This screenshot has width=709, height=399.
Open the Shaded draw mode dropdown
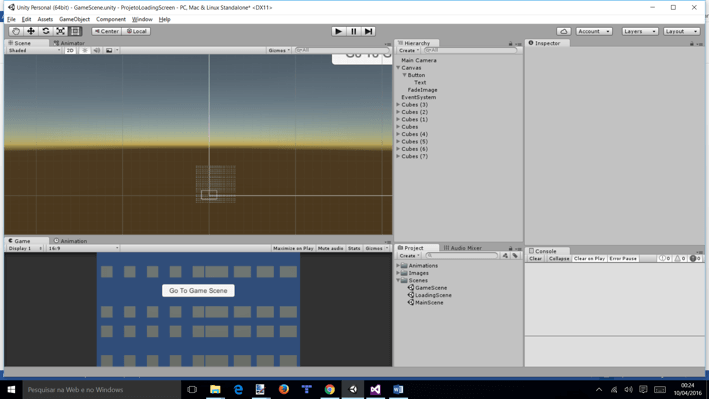click(34, 50)
